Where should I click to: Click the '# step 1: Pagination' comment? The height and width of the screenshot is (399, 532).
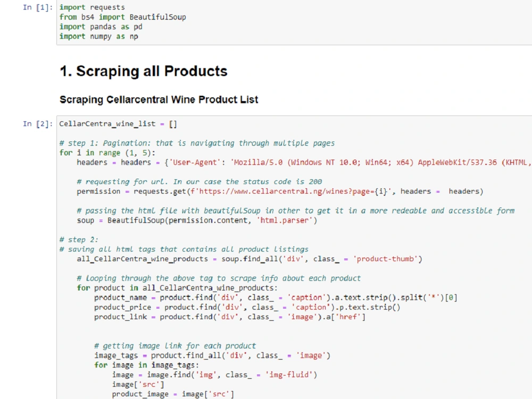coord(197,143)
